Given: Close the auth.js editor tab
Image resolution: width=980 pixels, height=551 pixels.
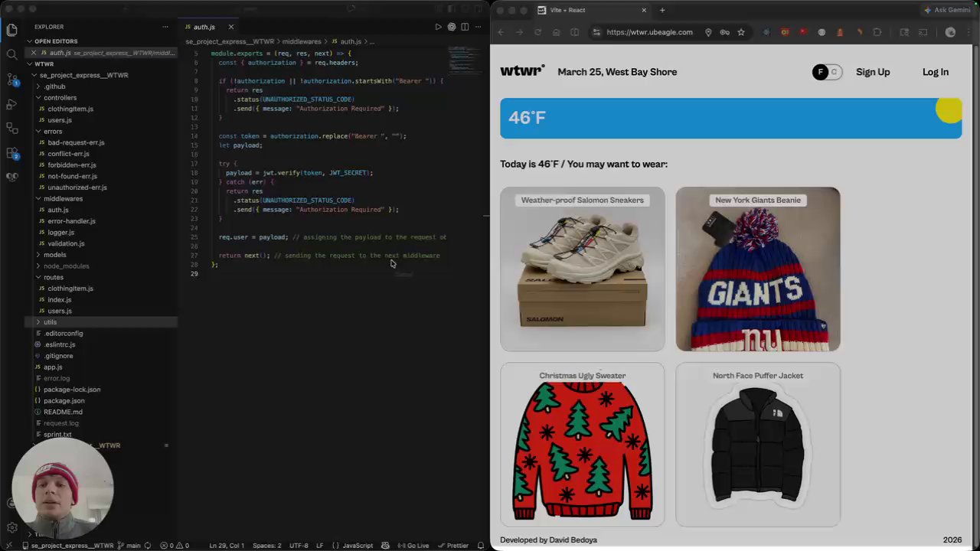Looking at the screenshot, I should coord(230,27).
